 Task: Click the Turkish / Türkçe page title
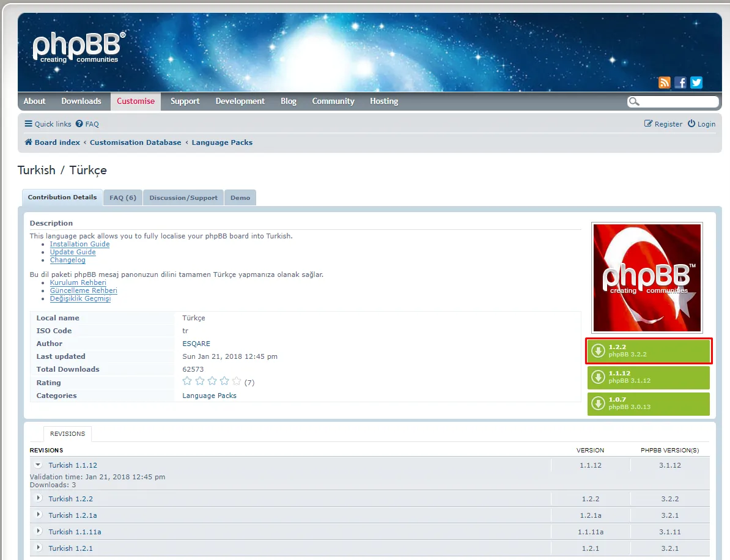coord(62,171)
